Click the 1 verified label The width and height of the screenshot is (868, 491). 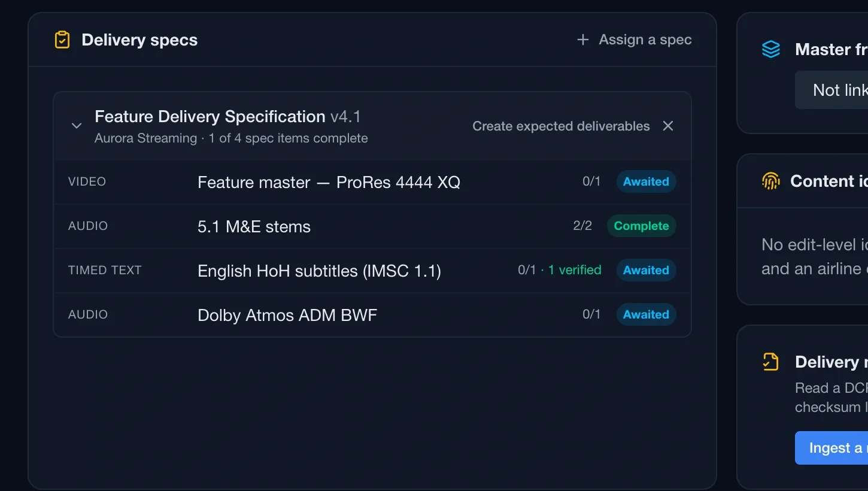[x=575, y=270]
